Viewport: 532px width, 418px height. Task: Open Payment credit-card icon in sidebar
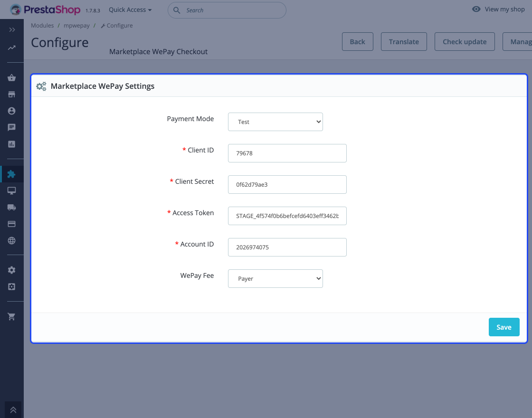pyautogui.click(x=11, y=224)
